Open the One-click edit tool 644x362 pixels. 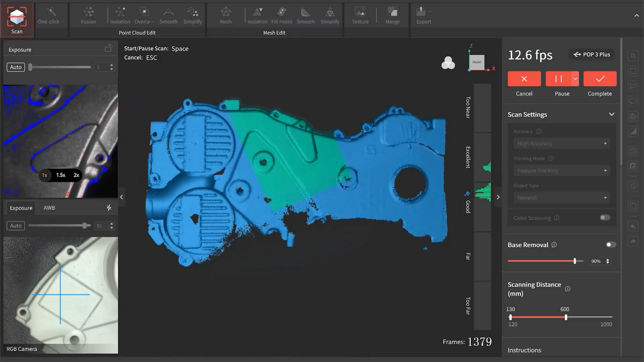52,15
